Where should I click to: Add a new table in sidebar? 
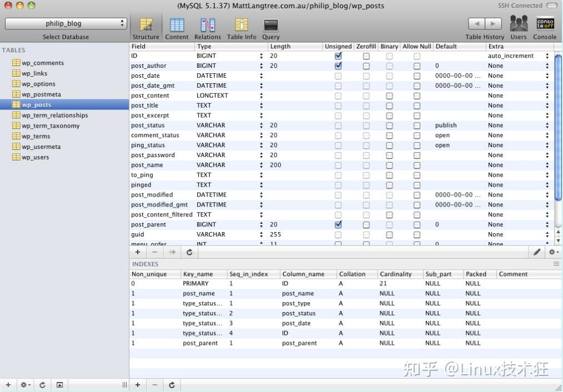(8, 385)
